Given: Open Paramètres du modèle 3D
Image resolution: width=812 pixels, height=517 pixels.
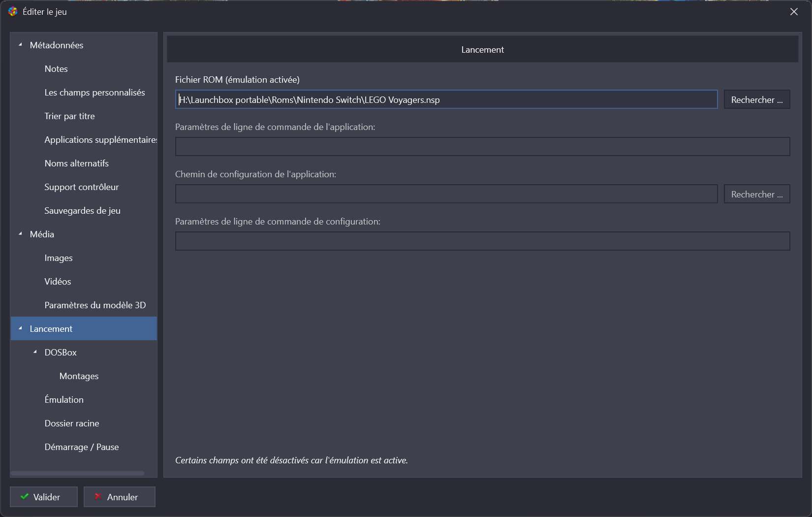Looking at the screenshot, I should pyautogui.click(x=95, y=305).
